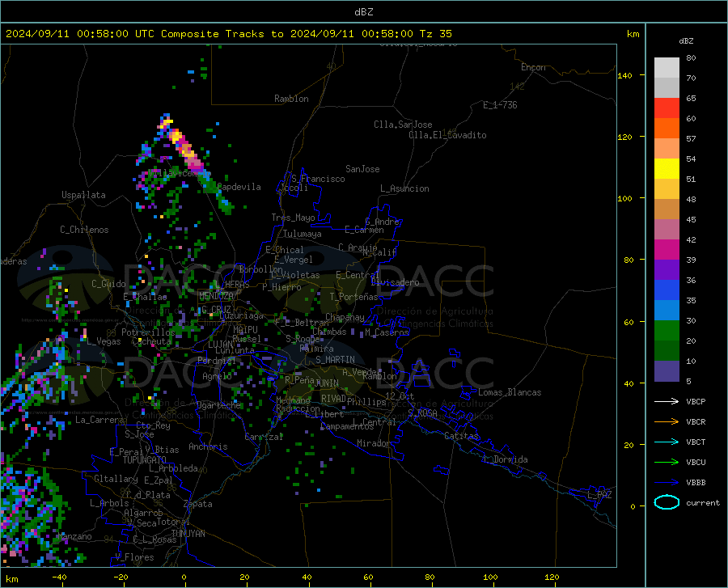Click the 'Capdevila' map label

[x=239, y=187]
